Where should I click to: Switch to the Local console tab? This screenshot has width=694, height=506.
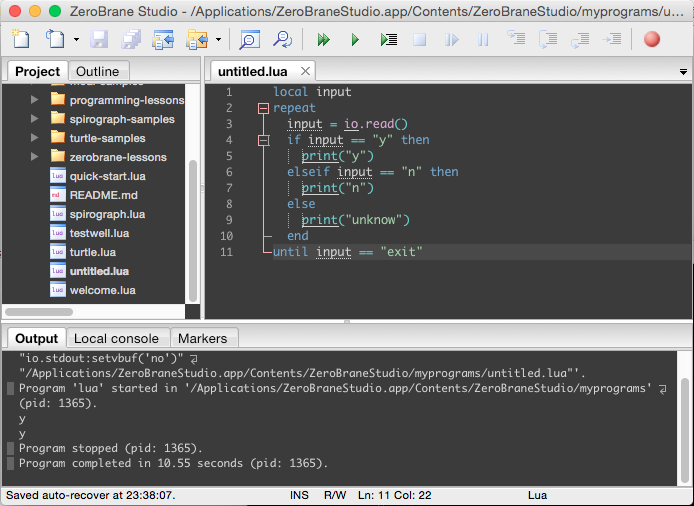point(116,338)
